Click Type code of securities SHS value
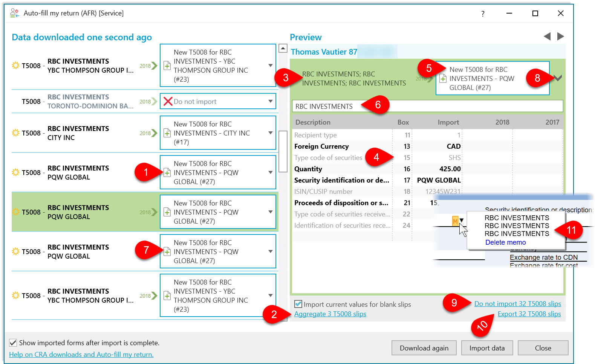Viewport: 595px width, 364px height. [454, 158]
